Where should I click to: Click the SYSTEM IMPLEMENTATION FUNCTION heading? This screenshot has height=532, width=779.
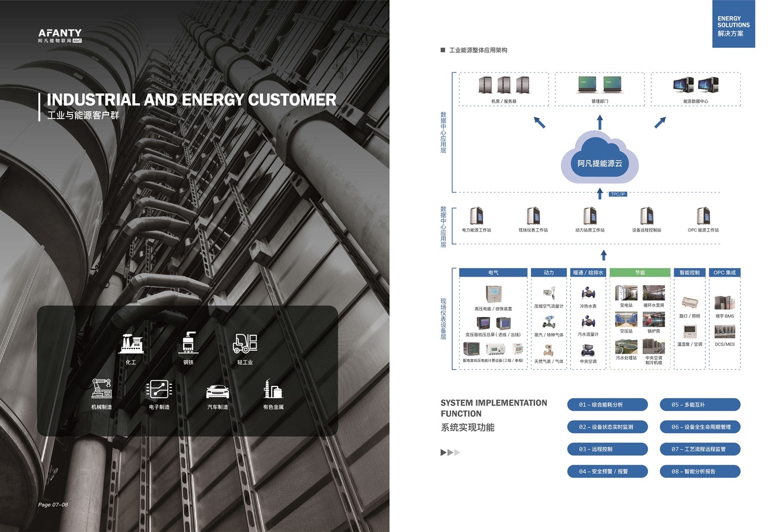click(x=494, y=408)
